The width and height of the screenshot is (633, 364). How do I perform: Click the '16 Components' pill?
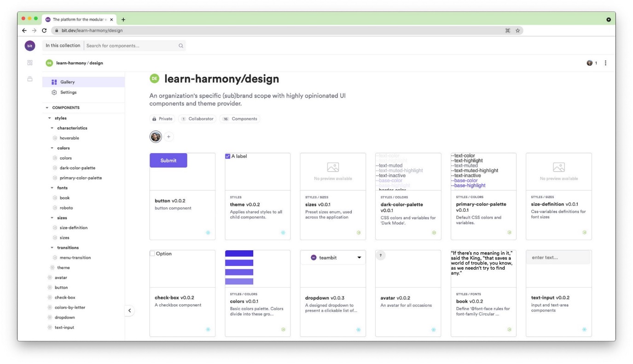click(239, 119)
